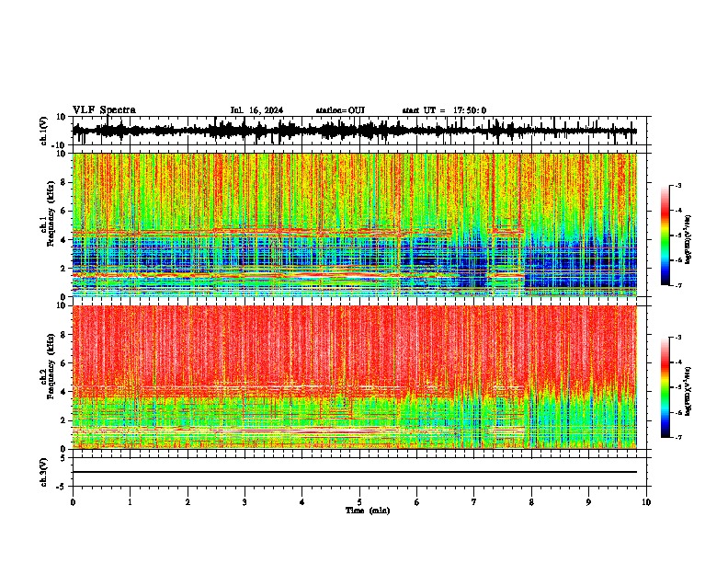Click the time axis tick label "2"
The width and height of the screenshot is (728, 563).
(188, 502)
